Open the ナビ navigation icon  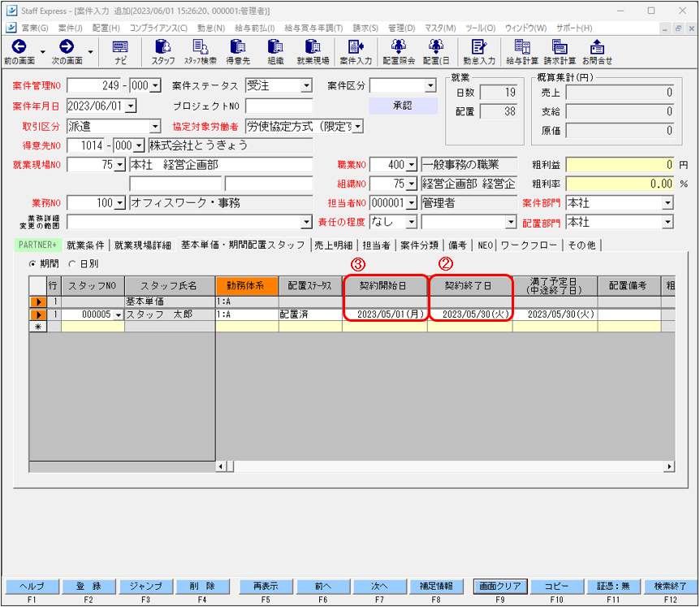(120, 52)
